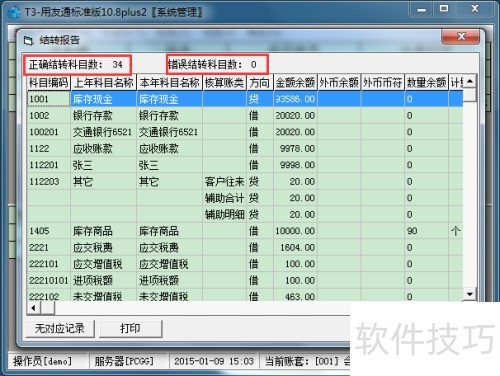Minimize the T3 main window
The height and width of the screenshot is (376, 500).
click(x=421, y=9)
